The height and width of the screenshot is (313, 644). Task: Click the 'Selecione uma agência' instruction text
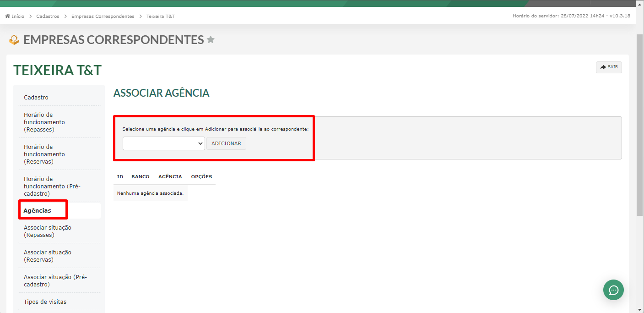click(216, 129)
